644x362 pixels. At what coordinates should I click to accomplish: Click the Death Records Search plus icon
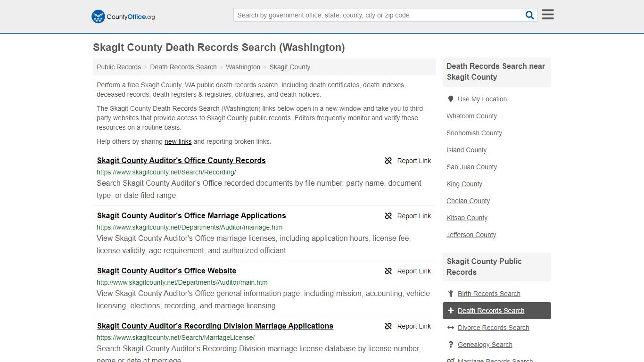[451, 311]
